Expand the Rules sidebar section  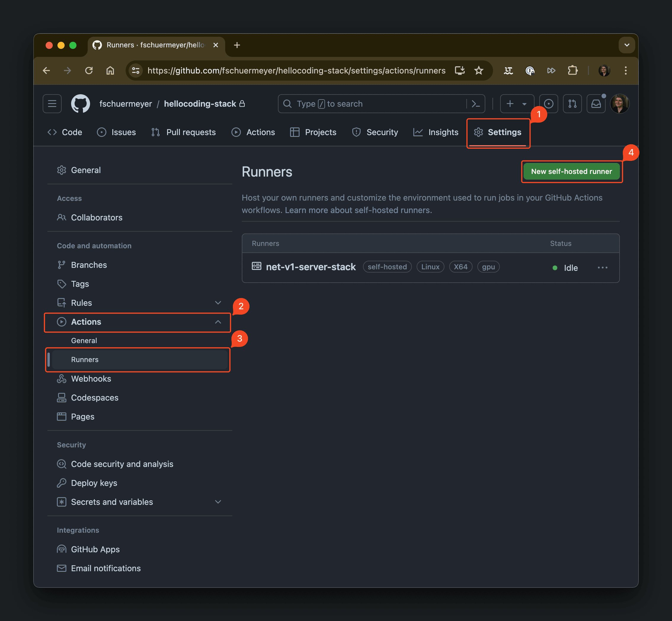pyautogui.click(x=218, y=303)
